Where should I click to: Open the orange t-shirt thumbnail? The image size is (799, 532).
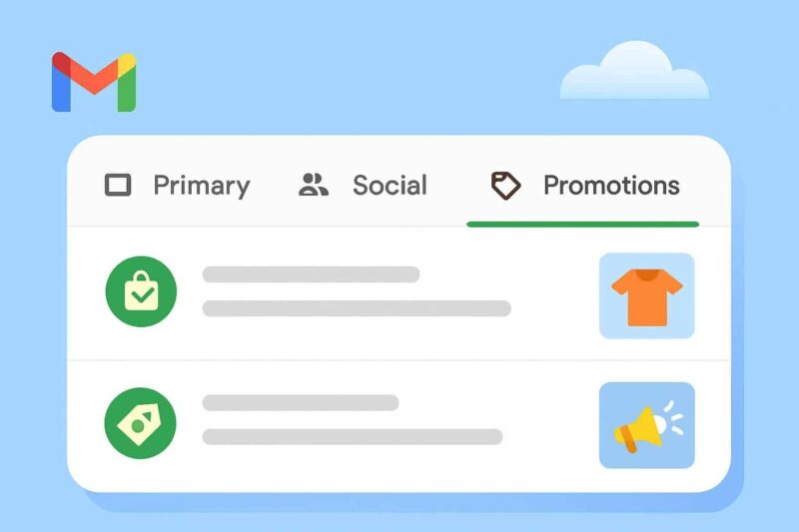click(x=646, y=295)
